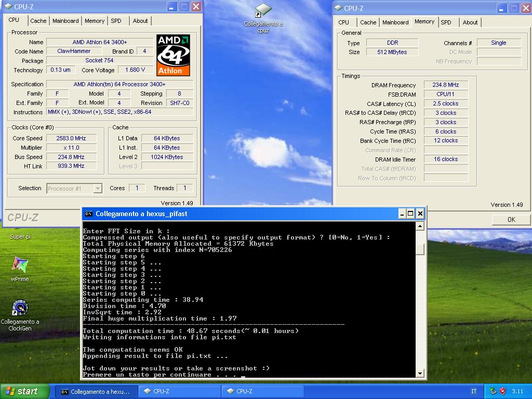Activate the second CPU-Z taskbar button
The height and width of the screenshot is (399, 532).
262,392
